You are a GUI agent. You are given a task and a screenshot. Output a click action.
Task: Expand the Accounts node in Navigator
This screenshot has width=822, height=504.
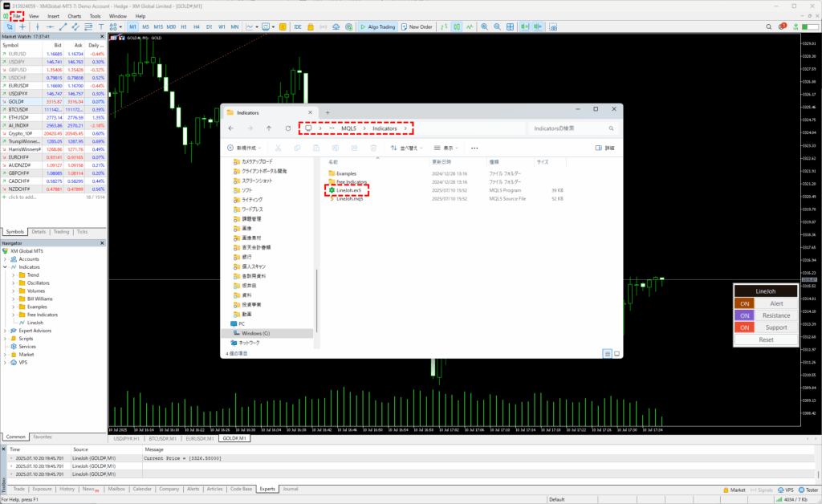tap(6, 259)
